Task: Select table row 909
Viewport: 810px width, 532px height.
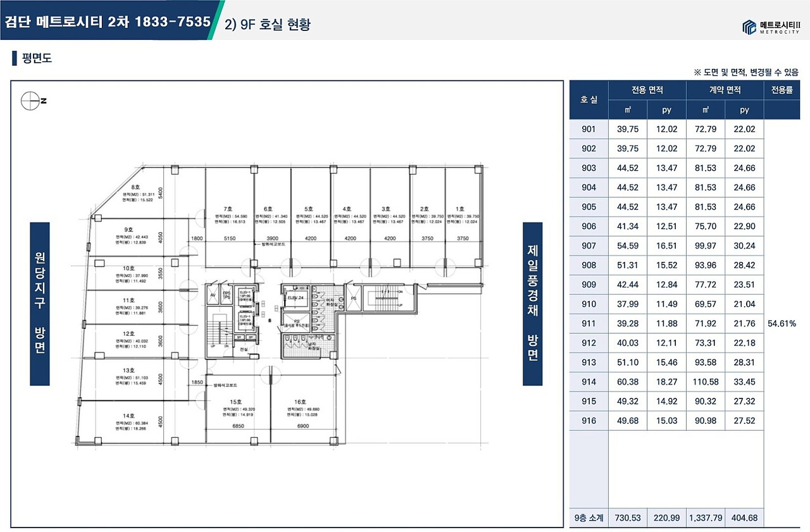Action: [666, 285]
